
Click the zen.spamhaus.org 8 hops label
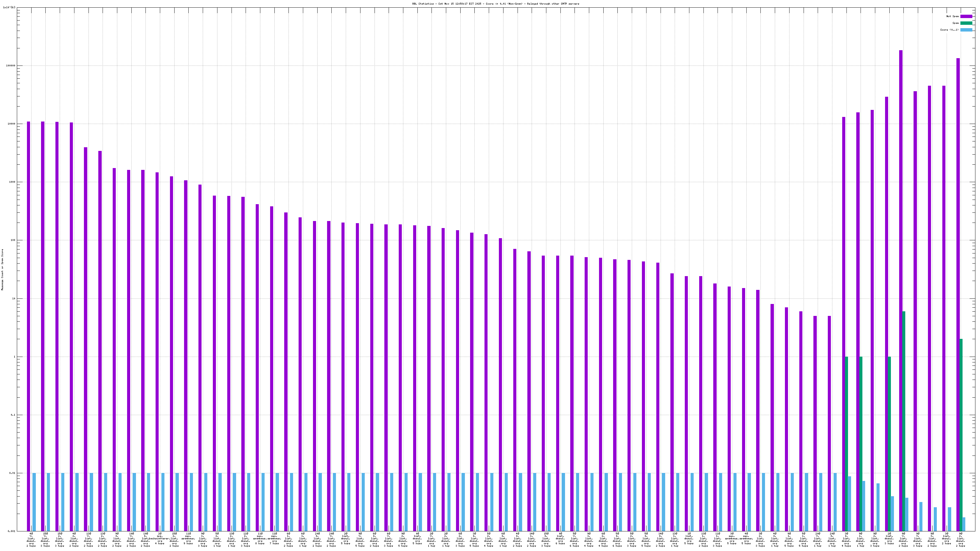click(x=260, y=539)
